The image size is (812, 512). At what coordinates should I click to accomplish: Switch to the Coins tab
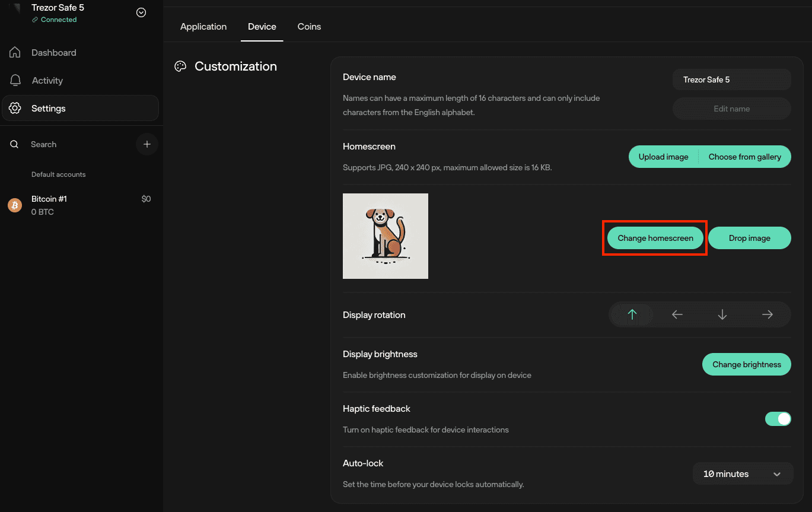click(x=309, y=27)
